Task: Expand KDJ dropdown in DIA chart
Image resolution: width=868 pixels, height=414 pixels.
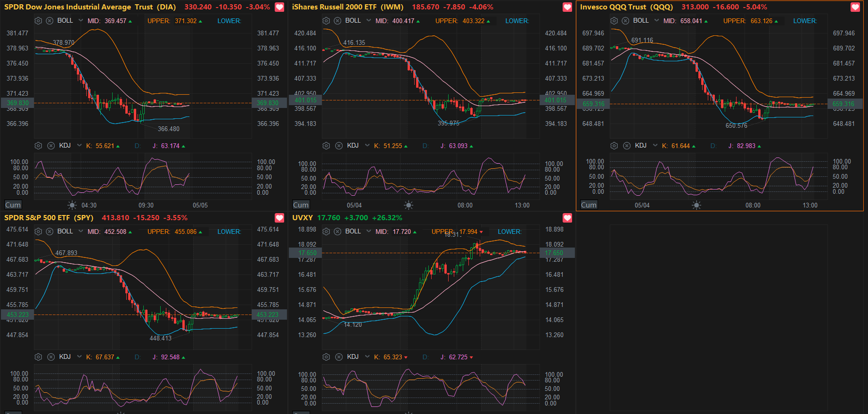Action: [79, 145]
